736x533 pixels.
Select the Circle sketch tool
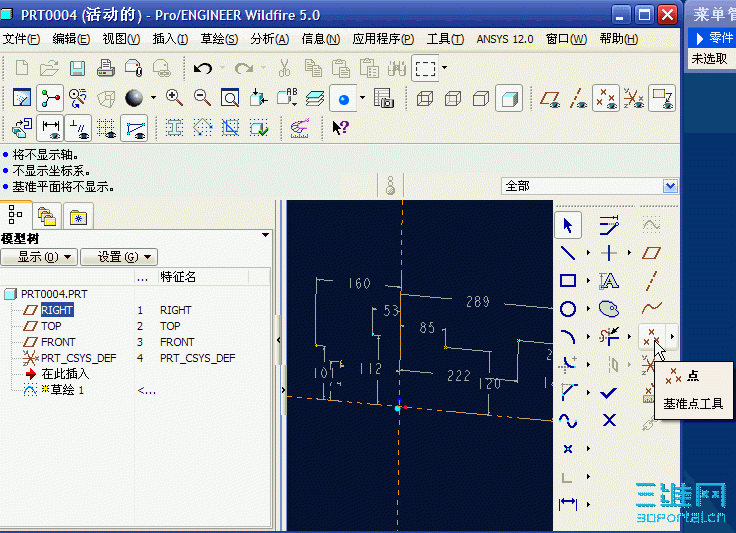click(568, 309)
